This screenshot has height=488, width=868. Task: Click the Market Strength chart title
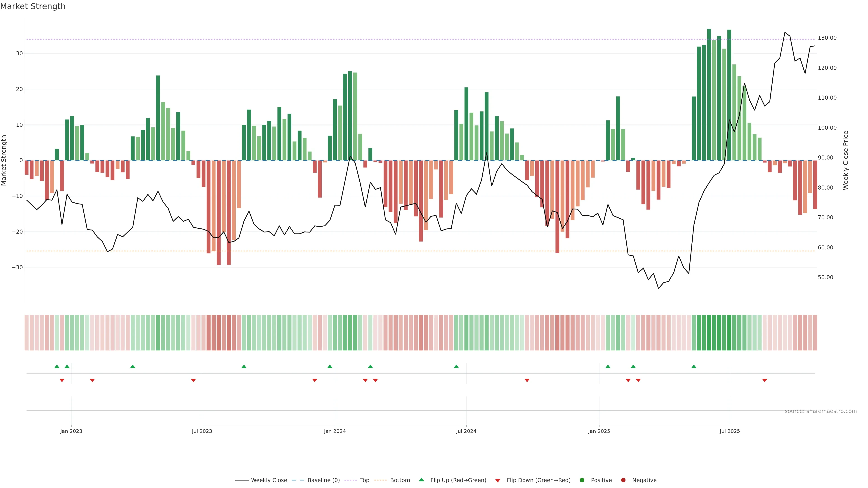point(33,6)
